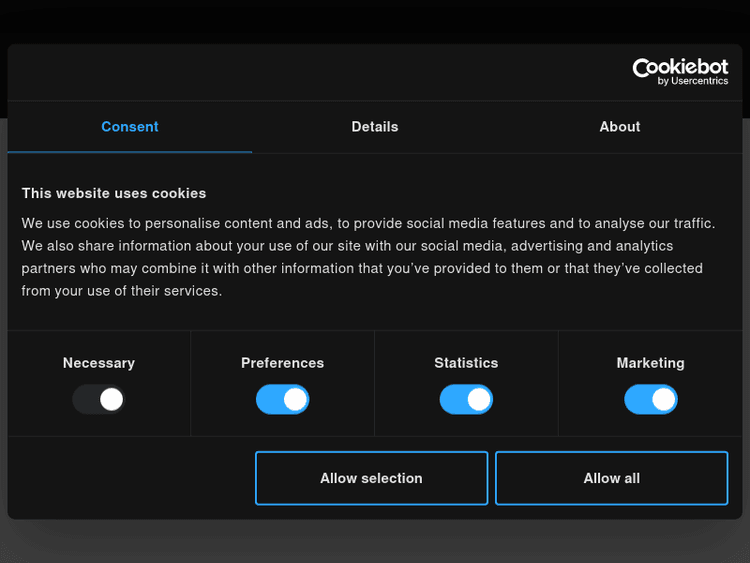Click the dimmed page area above the dialog
This screenshot has height=563, width=750.
[375, 20]
